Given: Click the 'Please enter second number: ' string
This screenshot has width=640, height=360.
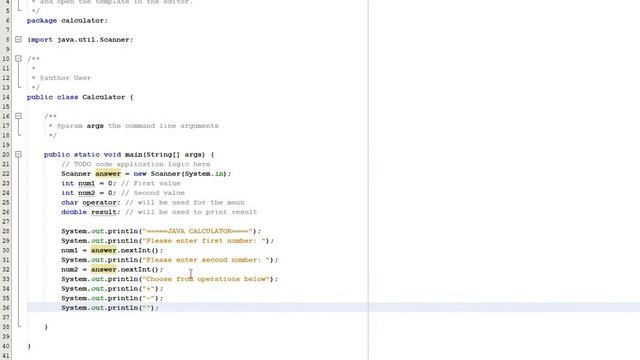Looking at the screenshot, I should (x=206, y=260).
